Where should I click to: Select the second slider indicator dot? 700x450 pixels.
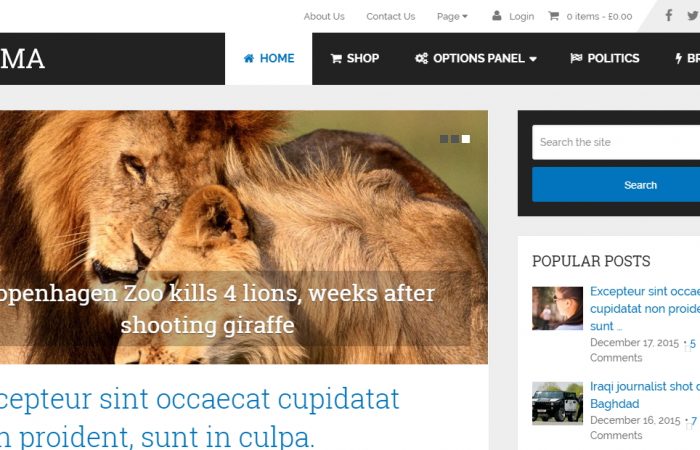[x=454, y=139]
